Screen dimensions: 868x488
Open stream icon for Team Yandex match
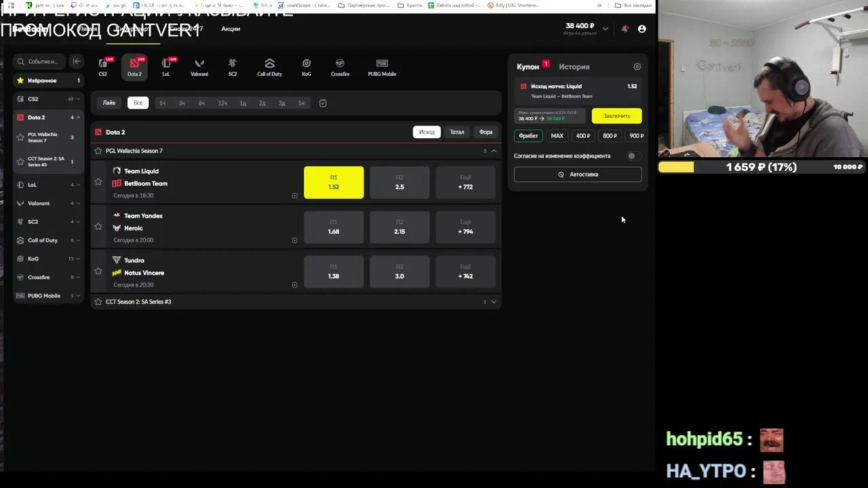294,240
